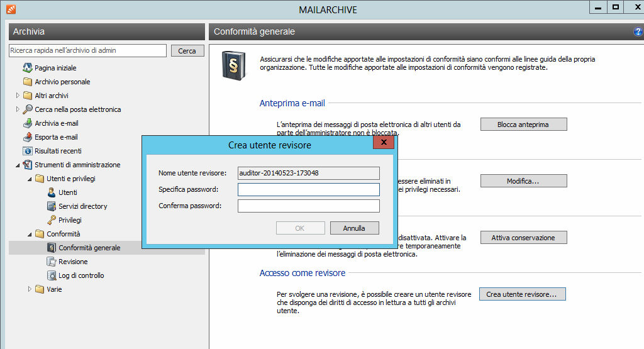The height and width of the screenshot is (349, 644).
Task: Click the MailArchive application logo icon
Action: pyautogui.click(x=11, y=9)
